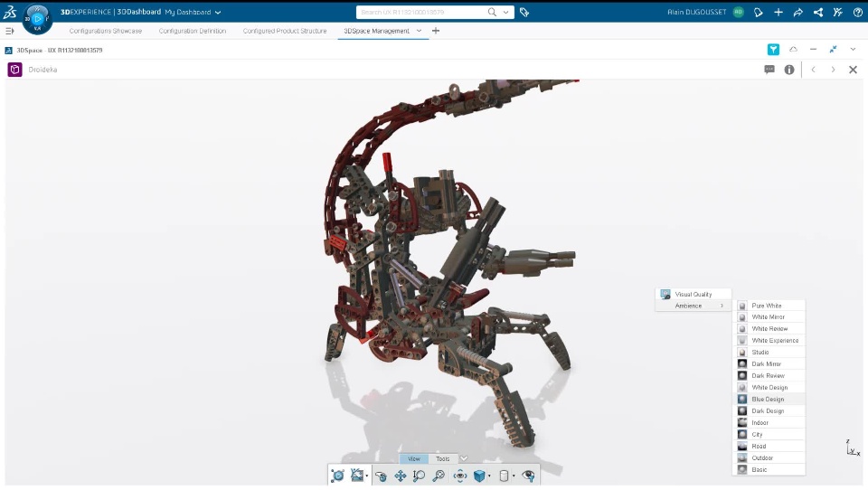Select the Tools toolbar tab
This screenshot has height=490, width=868.
(x=443, y=458)
